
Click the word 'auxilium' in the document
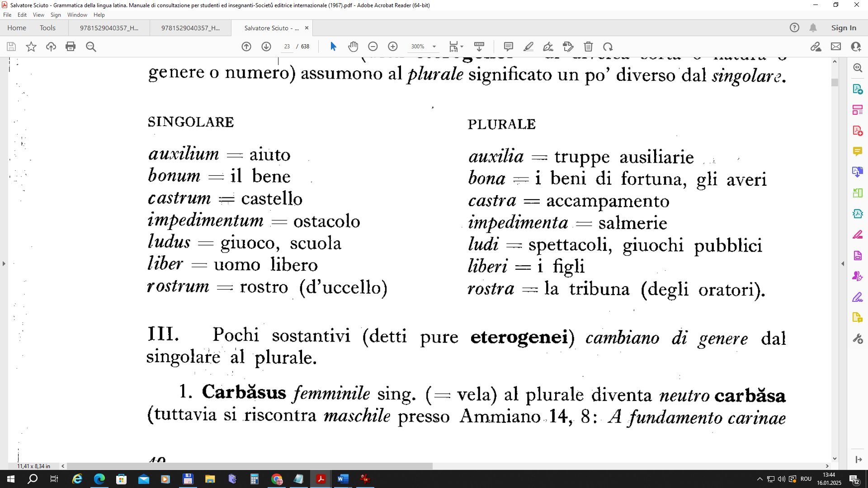(x=184, y=154)
